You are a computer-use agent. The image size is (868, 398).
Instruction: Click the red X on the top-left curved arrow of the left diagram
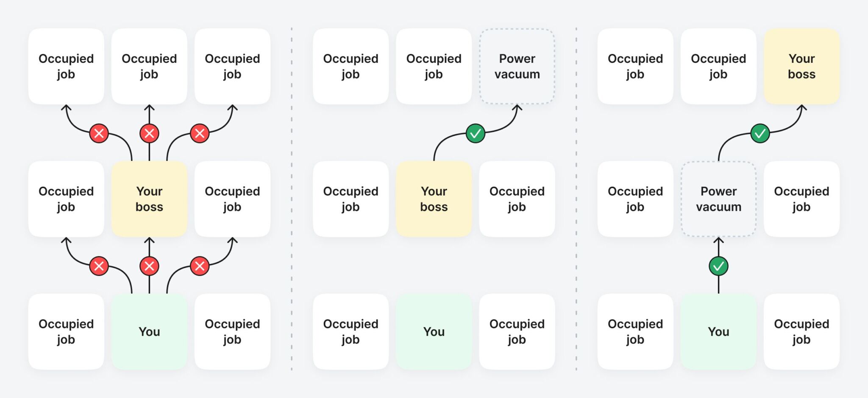[99, 133]
